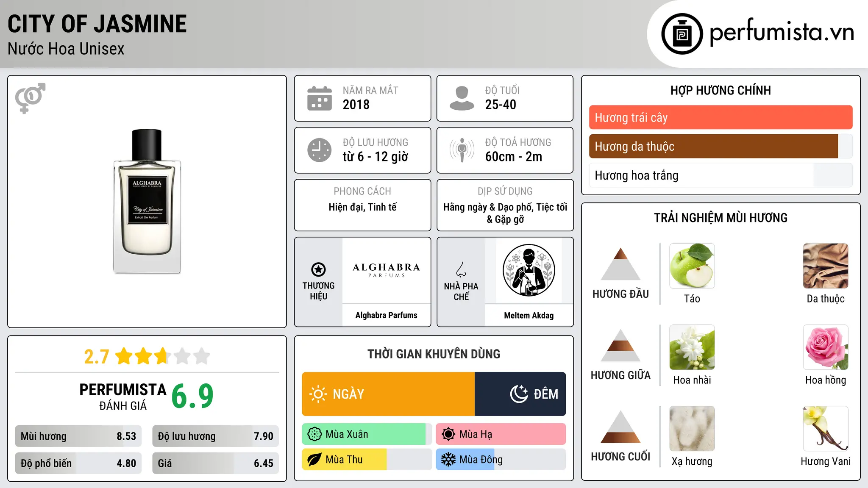Click the HỢP HƯƠNG CHÍNH heading
The width and height of the screenshot is (868, 488).
point(721,91)
